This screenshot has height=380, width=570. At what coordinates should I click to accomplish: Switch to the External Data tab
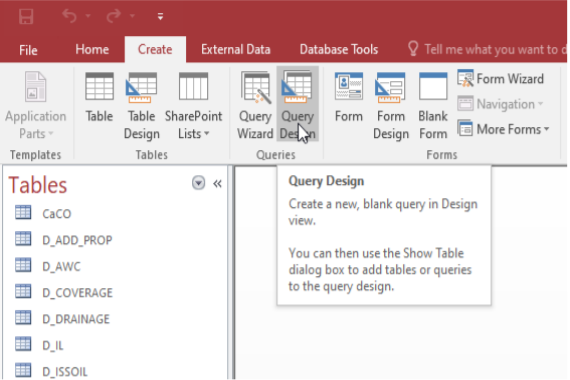coord(236,49)
